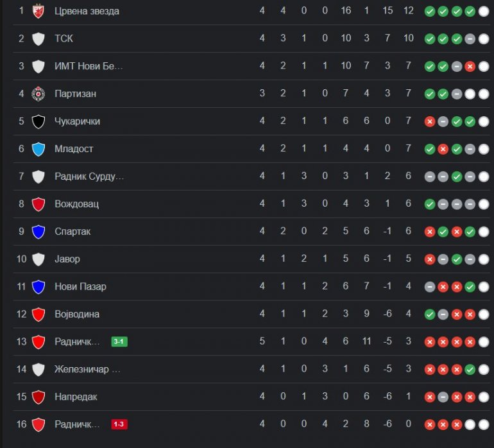The width and height of the screenshot is (494, 448).
Task: Click the red 1-3 live score badge
Action: (x=119, y=424)
